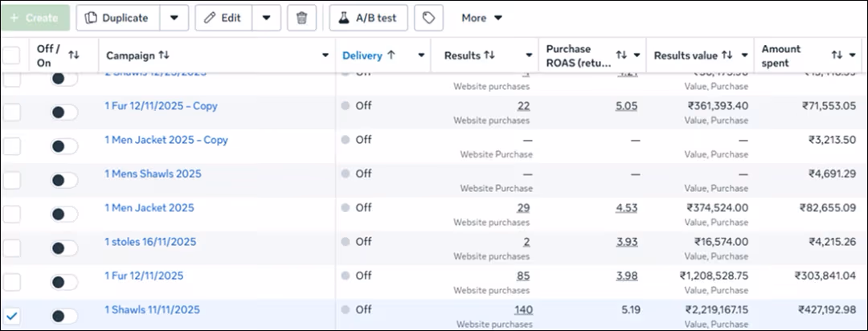Viewport: 868px width, 331px height.
Task: Sort Amount spent column arrows icon
Action: 837,55
